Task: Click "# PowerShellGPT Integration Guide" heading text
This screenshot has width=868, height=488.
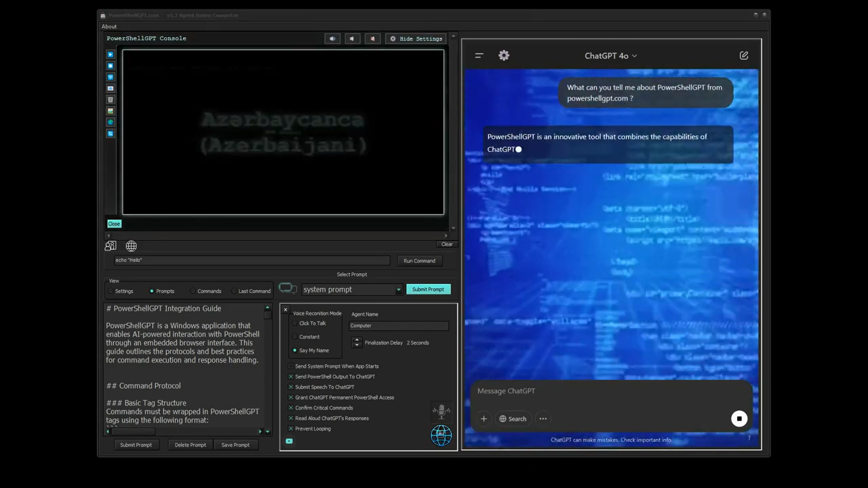Action: [x=163, y=308]
